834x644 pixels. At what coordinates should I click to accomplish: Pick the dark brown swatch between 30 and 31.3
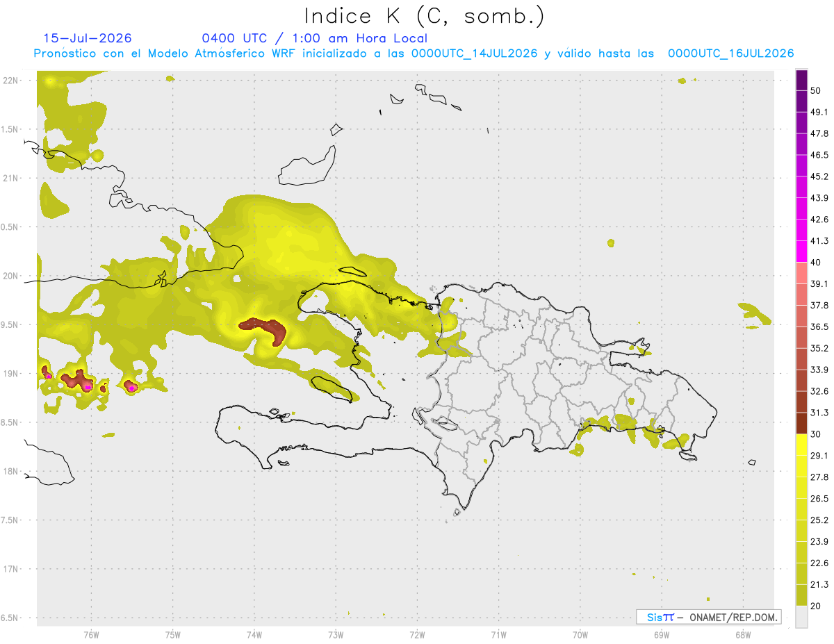tap(802, 423)
